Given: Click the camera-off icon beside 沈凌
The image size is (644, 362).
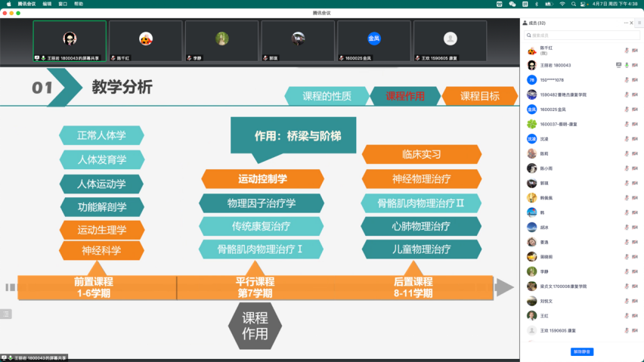Looking at the screenshot, I should (x=635, y=138).
